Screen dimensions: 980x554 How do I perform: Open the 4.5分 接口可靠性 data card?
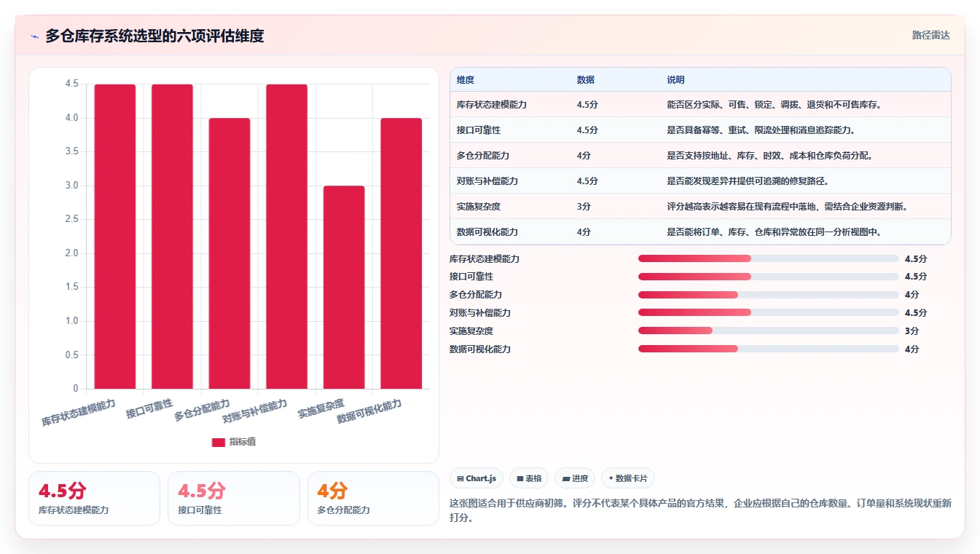(234, 498)
